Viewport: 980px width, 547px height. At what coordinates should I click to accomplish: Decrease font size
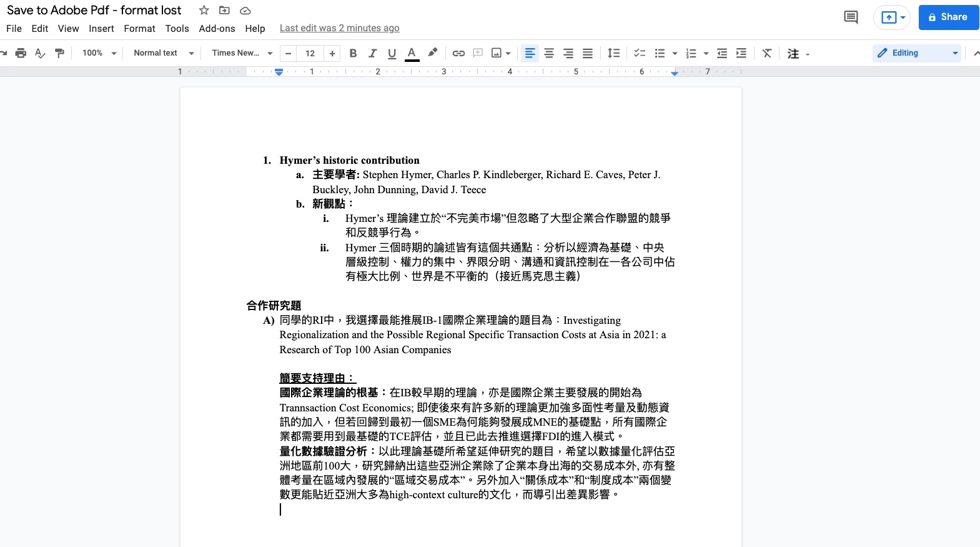tap(288, 53)
